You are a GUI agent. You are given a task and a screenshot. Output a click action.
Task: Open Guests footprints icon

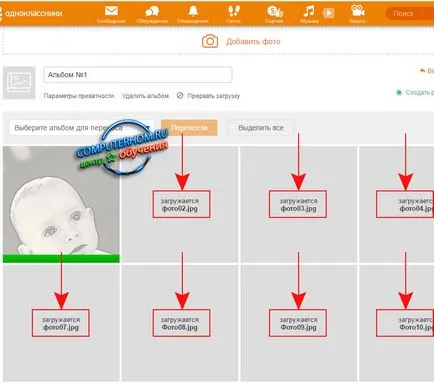[x=233, y=11]
